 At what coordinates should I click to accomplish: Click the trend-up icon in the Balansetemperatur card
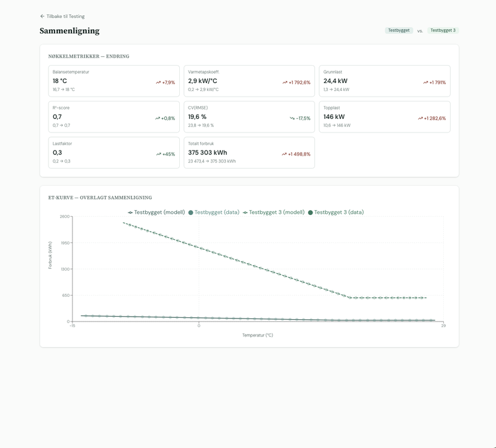158,82
